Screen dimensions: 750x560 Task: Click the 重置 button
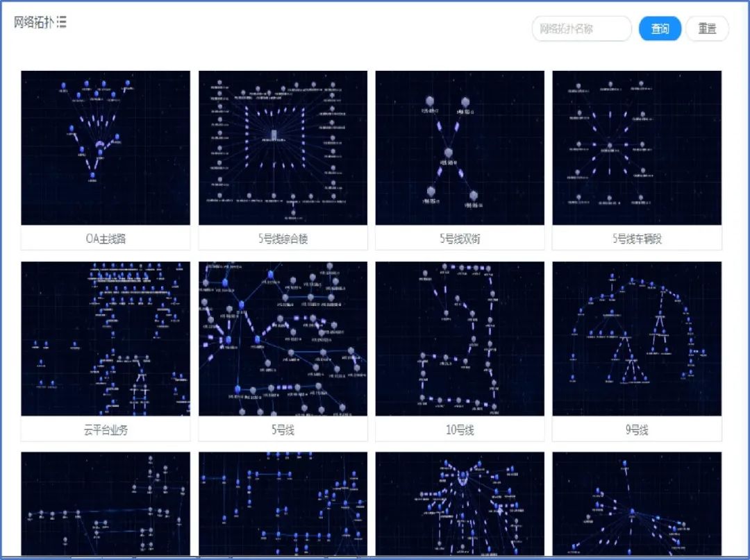tap(707, 28)
